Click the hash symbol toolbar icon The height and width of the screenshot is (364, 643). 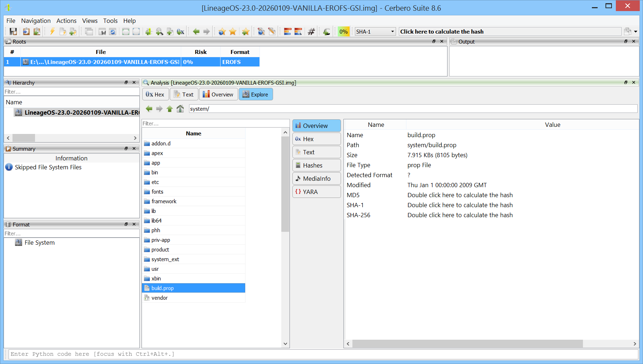coord(311,32)
